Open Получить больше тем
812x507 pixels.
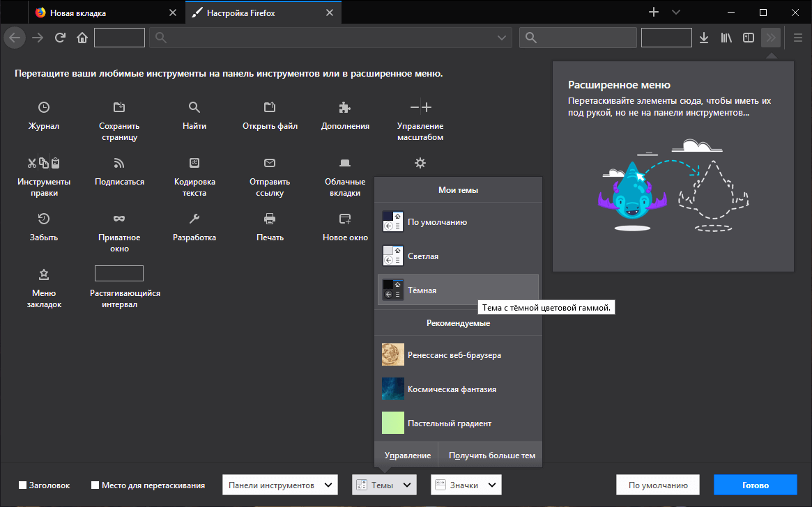click(490, 455)
